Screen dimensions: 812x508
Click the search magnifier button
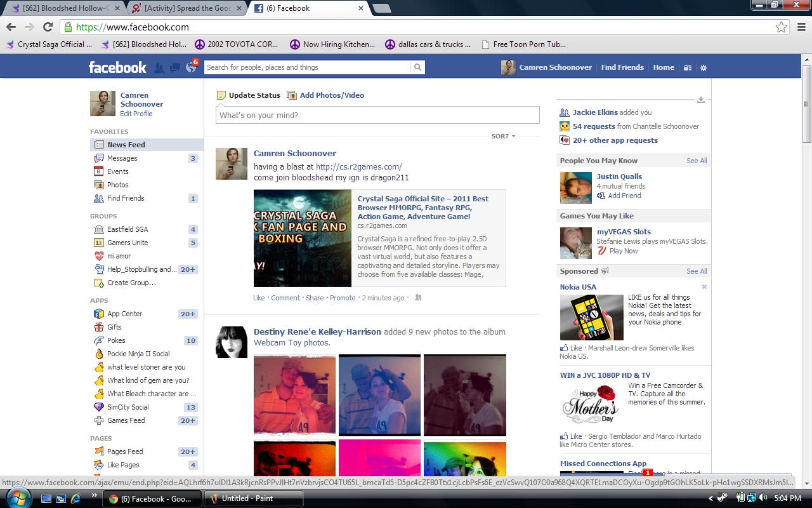click(417, 67)
